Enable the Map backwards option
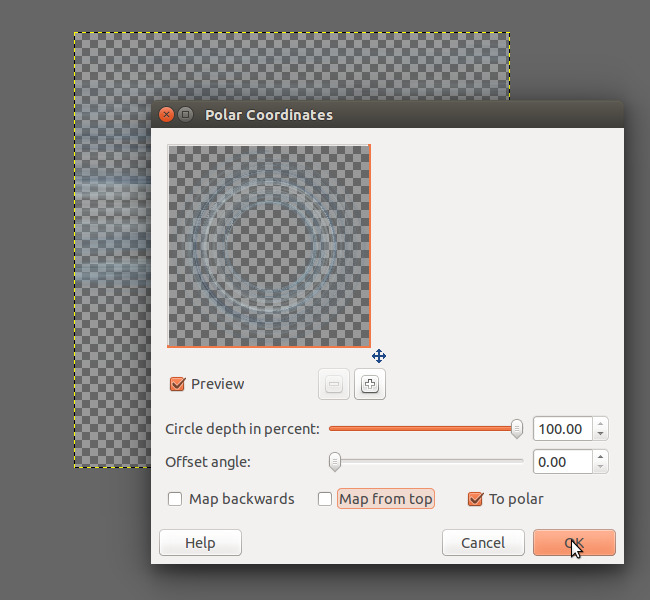Screen dimensions: 650x600 coord(175,499)
